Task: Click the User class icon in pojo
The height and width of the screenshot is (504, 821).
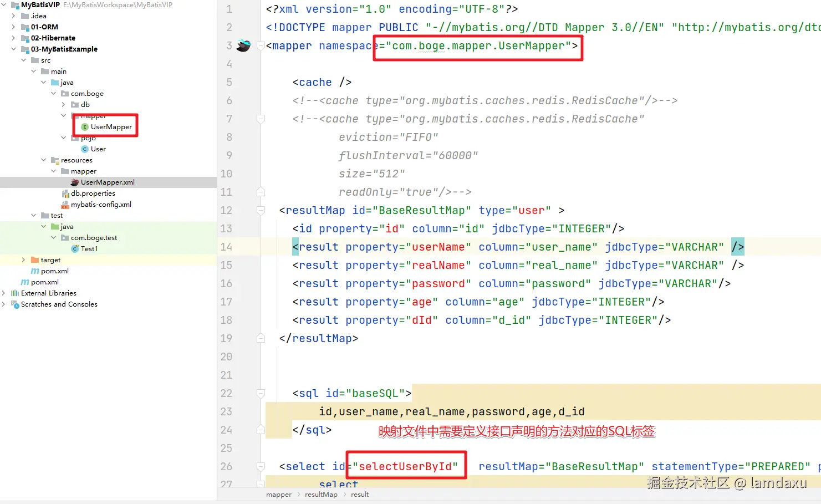Action: pyautogui.click(x=85, y=149)
